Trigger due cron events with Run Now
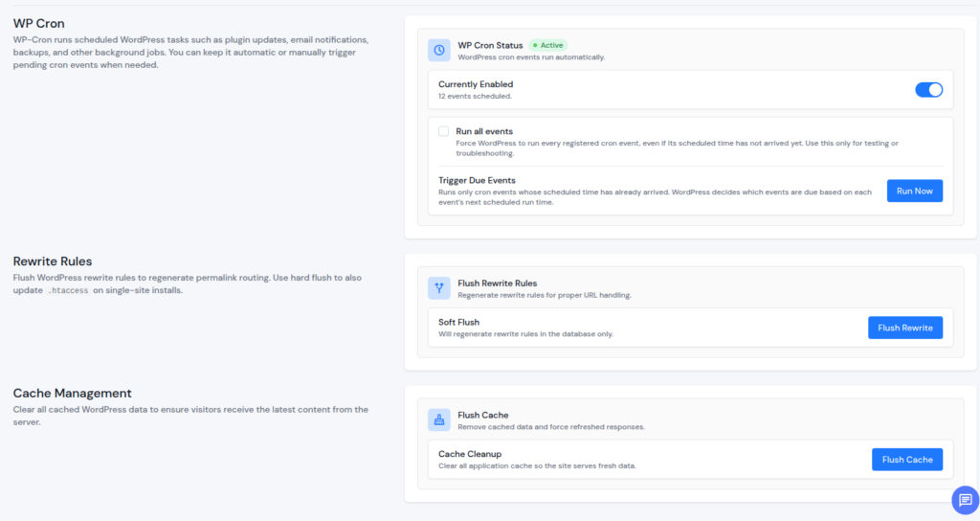 click(914, 191)
